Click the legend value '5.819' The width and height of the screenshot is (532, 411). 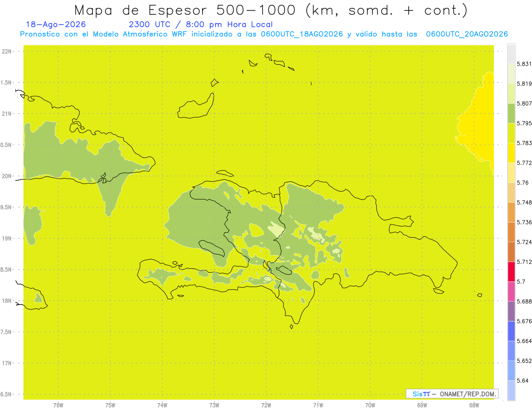pyautogui.click(x=524, y=83)
